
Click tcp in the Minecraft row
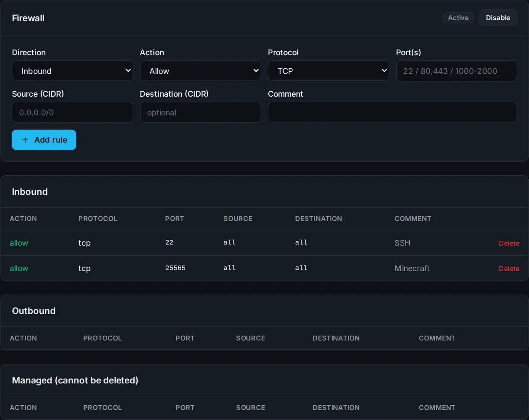click(84, 268)
